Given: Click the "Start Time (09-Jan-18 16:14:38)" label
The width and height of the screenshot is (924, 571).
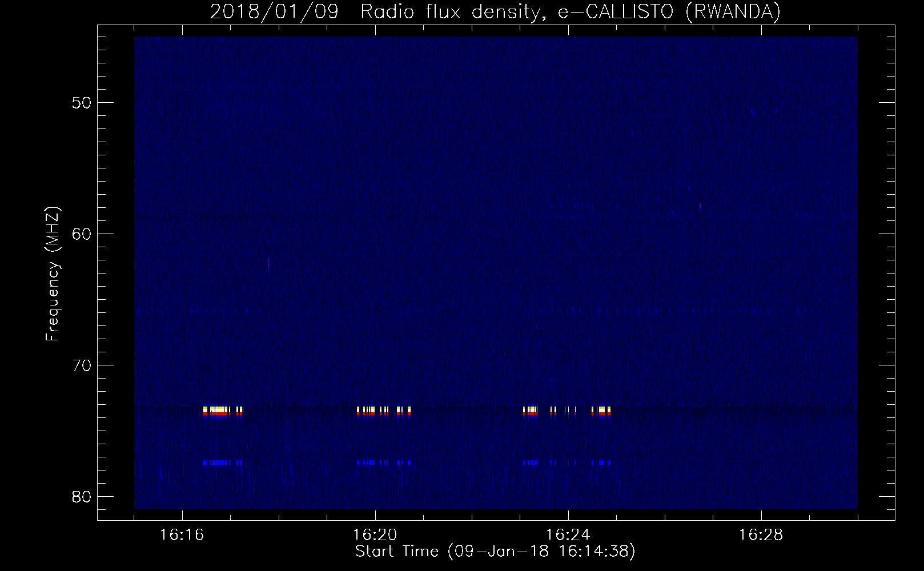Looking at the screenshot, I should (495, 552).
